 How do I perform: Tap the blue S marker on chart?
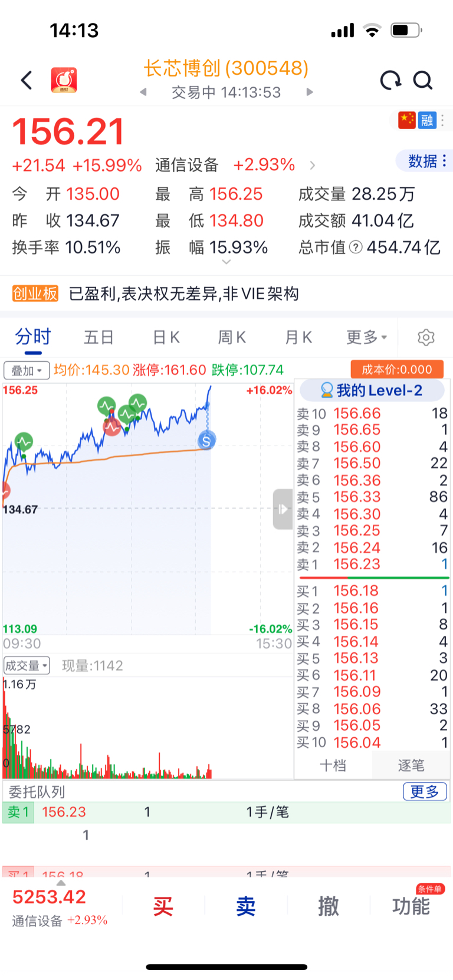pos(206,440)
